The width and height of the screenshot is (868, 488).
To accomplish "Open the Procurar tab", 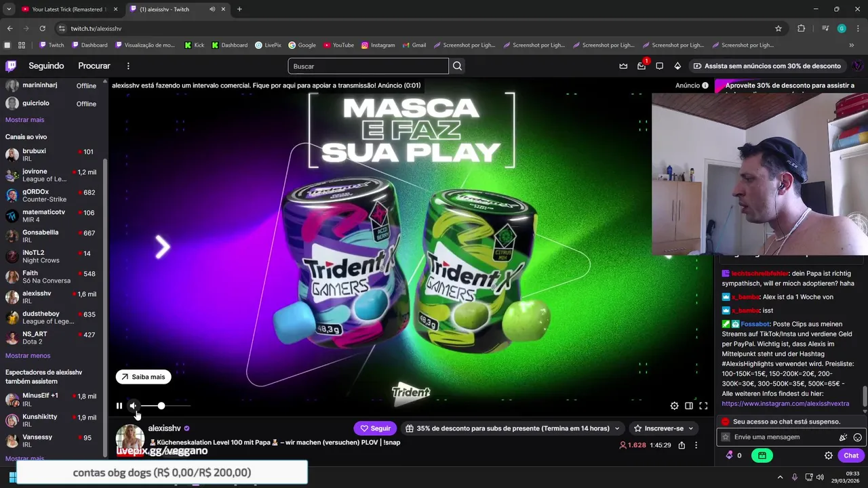I will (x=94, y=66).
